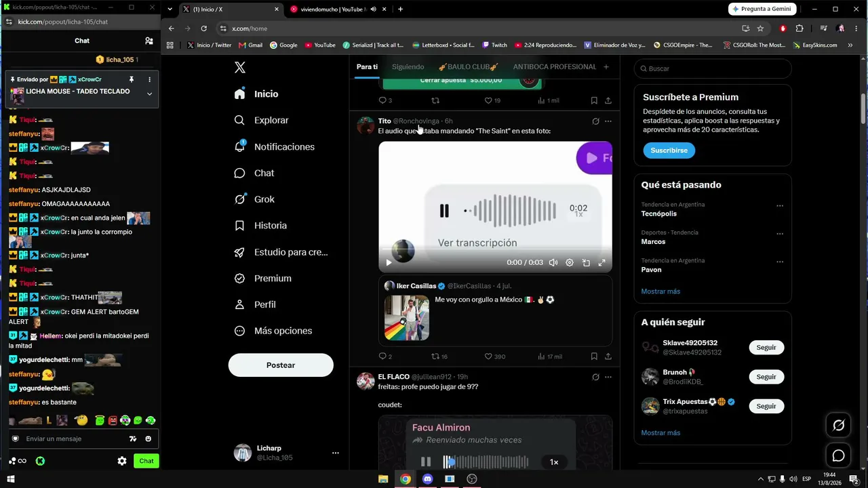Reload the x.com page

[x=203, y=28]
